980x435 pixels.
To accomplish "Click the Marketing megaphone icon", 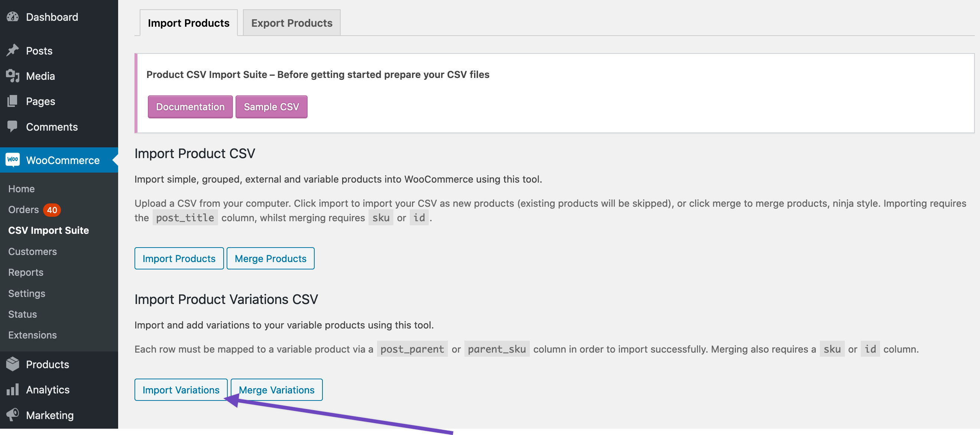I will click(x=13, y=415).
